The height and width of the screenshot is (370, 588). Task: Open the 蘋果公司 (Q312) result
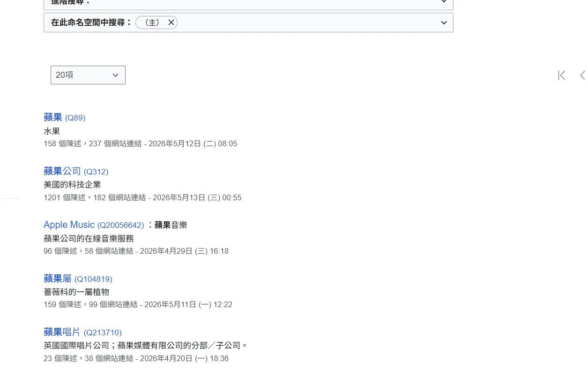point(76,171)
